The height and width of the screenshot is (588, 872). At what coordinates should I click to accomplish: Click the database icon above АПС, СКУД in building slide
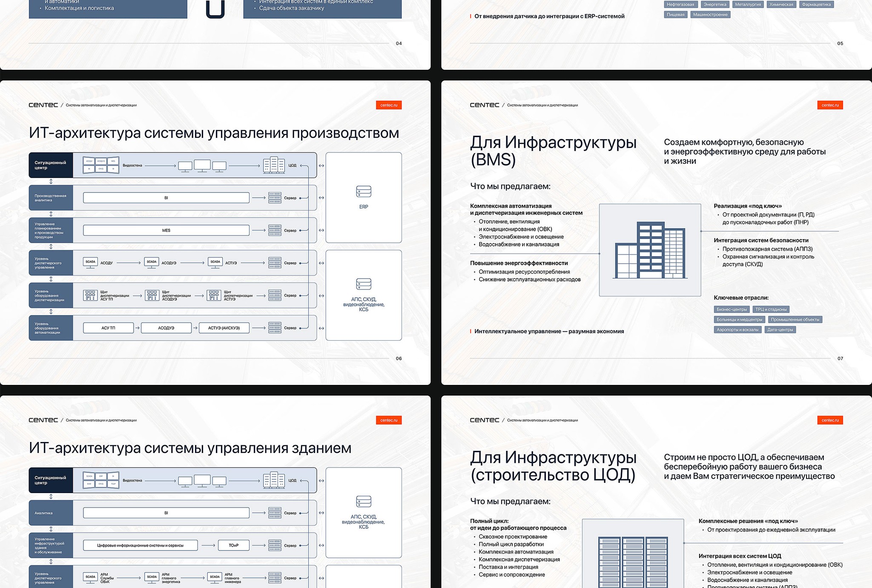tap(364, 501)
